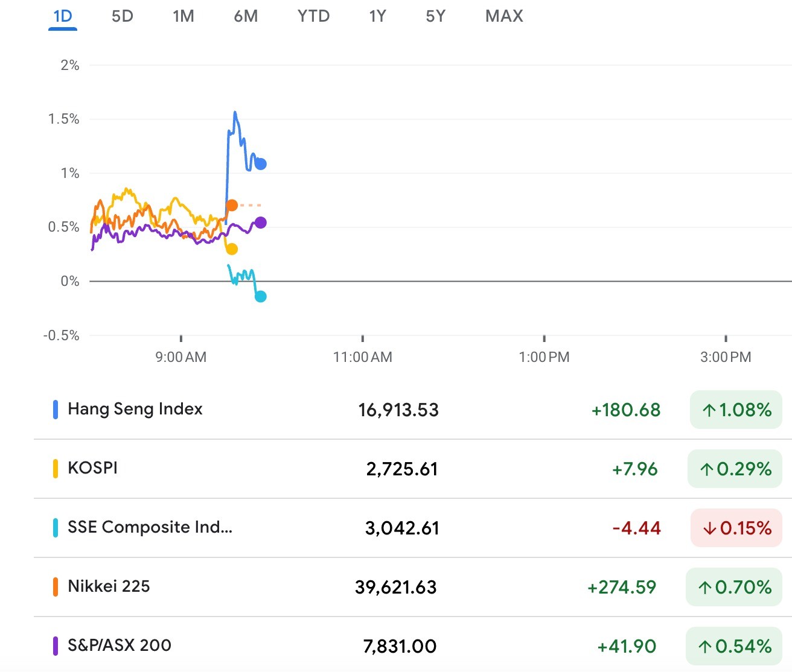The width and height of the screenshot is (792, 672).
Task: Open the KOSPI index row
Action: (x=413, y=469)
